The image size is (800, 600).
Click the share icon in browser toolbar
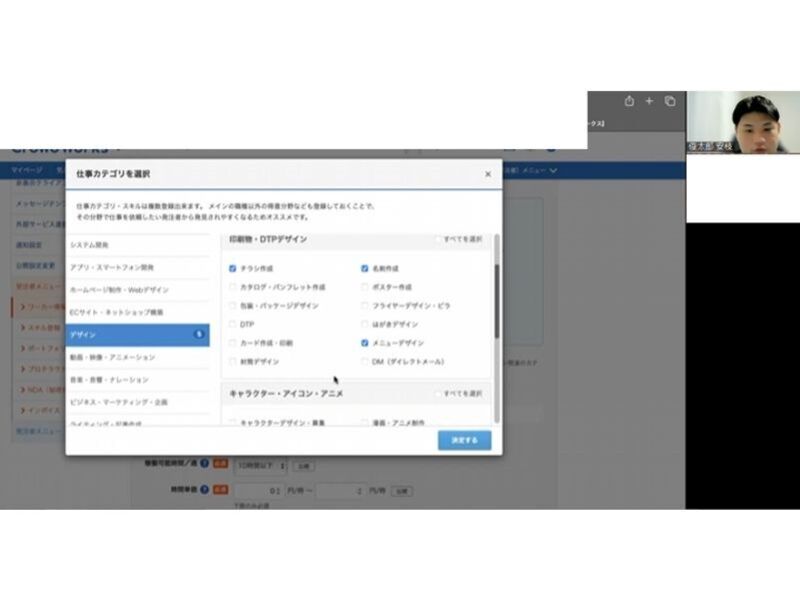(629, 101)
